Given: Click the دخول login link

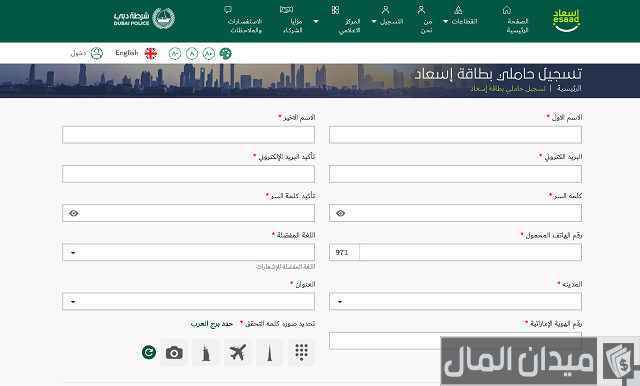Looking at the screenshot, I should point(78,53).
